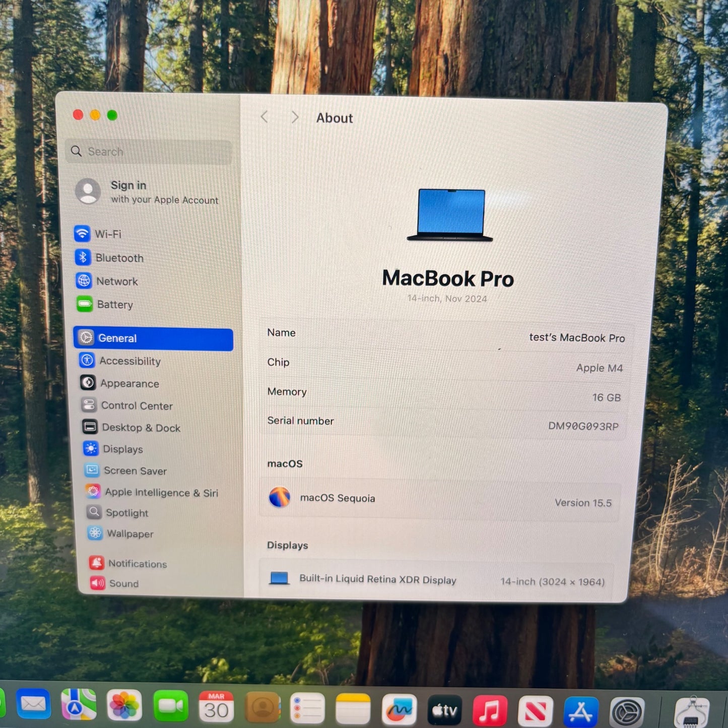Image resolution: width=728 pixels, height=728 pixels.
Task: Open Displays in the sidebar
Action: 122,449
